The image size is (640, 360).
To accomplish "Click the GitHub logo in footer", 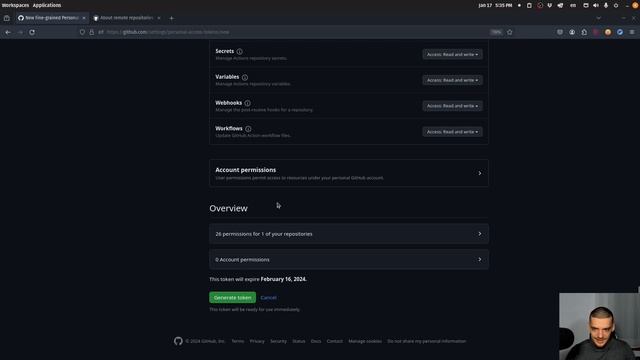I will coord(178,341).
